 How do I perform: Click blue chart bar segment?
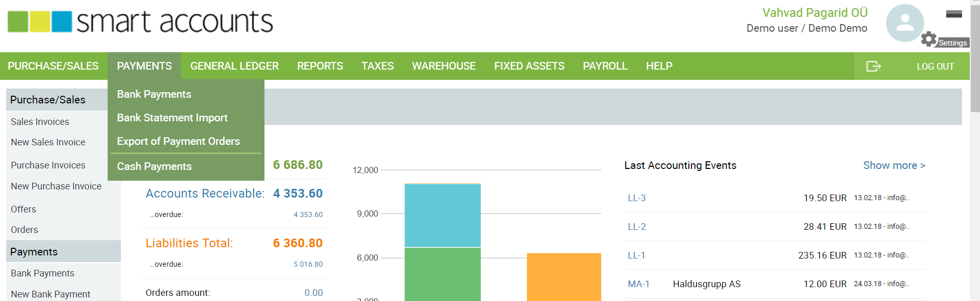(442, 216)
